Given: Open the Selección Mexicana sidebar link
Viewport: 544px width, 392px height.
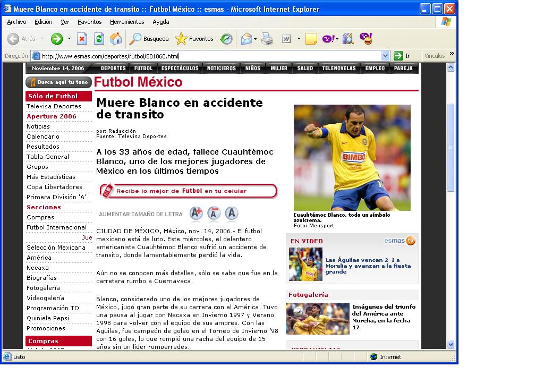Looking at the screenshot, I should [56, 248].
